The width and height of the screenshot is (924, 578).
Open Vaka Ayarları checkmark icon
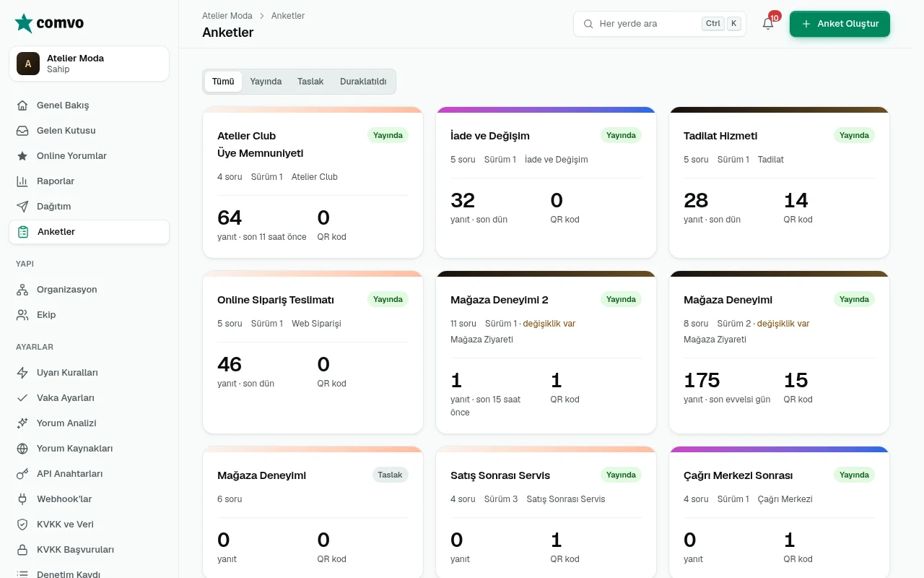pos(22,398)
